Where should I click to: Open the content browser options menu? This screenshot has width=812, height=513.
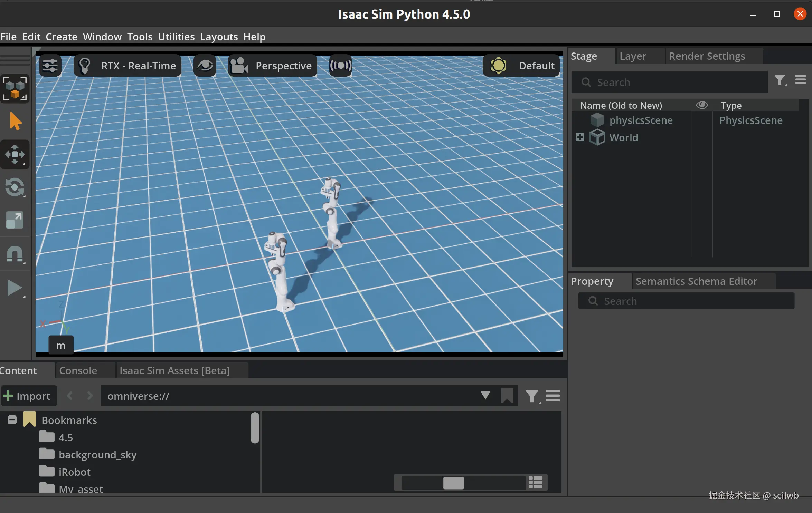click(553, 396)
